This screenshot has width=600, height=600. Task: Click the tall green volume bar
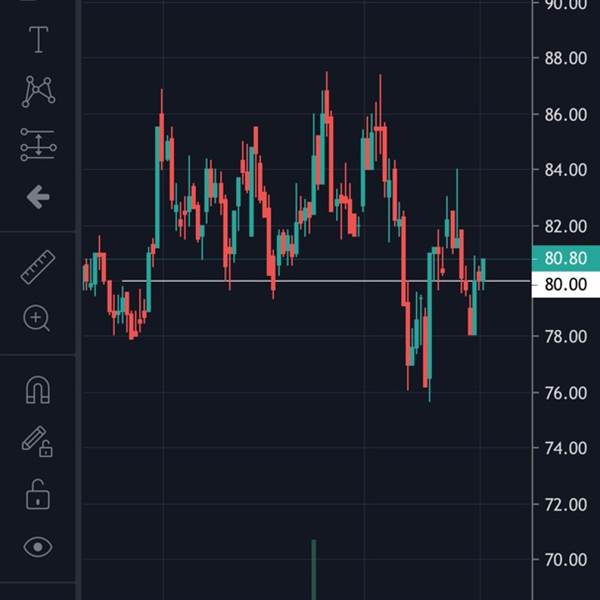(x=314, y=570)
